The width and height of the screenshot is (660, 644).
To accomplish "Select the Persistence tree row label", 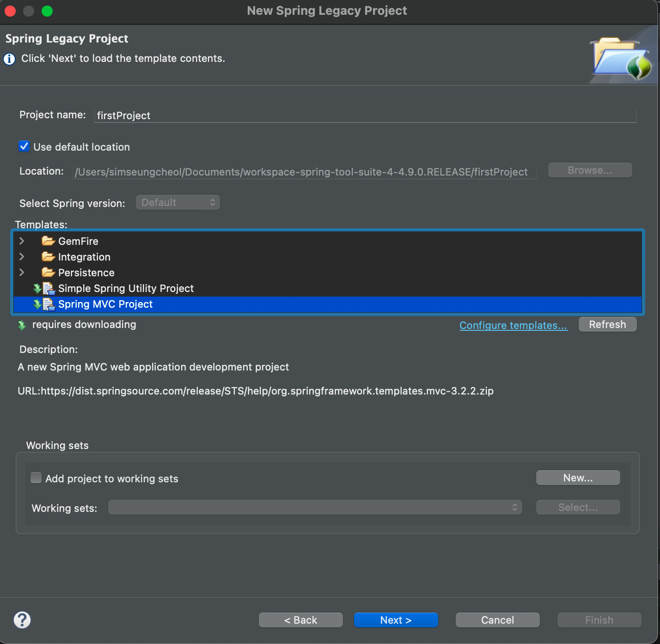I will pos(86,273).
